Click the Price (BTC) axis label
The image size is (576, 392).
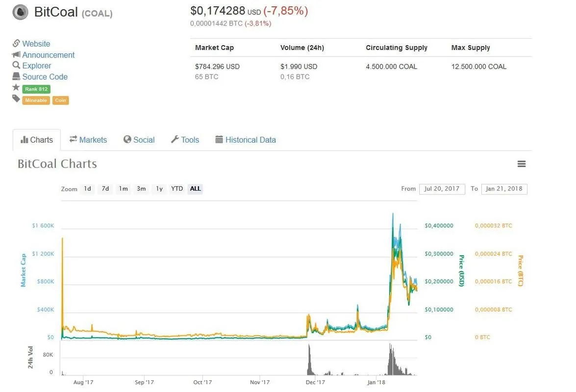(x=520, y=270)
